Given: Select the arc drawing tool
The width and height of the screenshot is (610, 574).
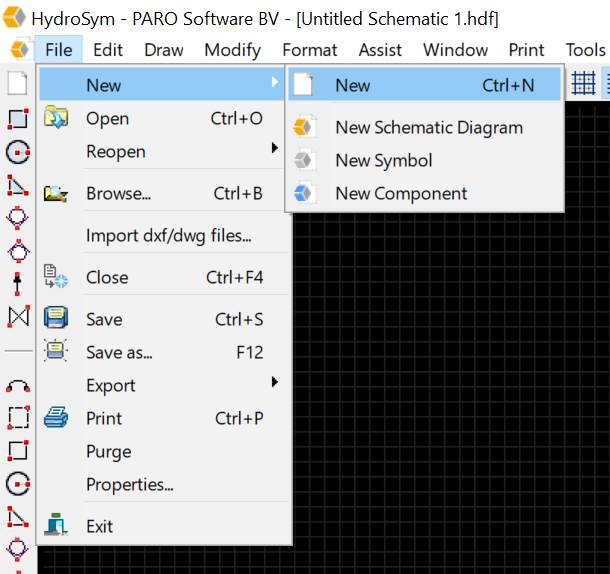Looking at the screenshot, I should click(x=18, y=386).
